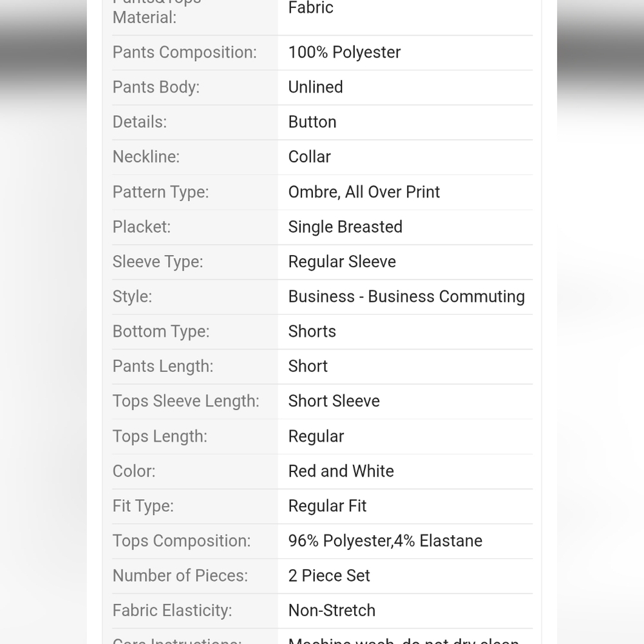Click the 'Neckline:' label
This screenshot has height=644, width=644.
146,157
